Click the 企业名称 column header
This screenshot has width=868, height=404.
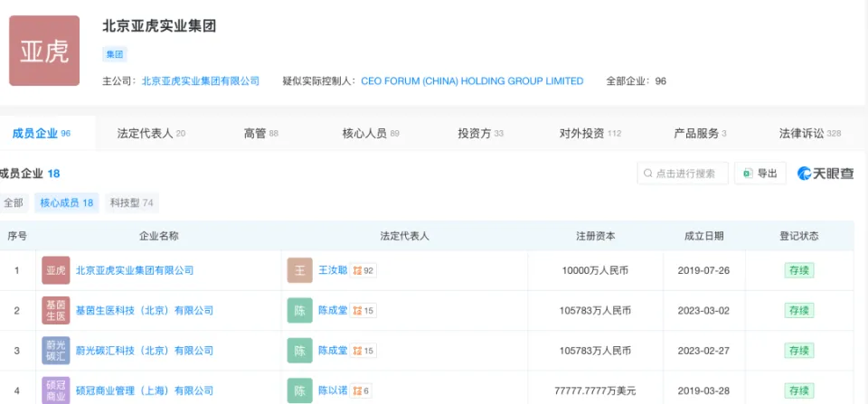158,236
